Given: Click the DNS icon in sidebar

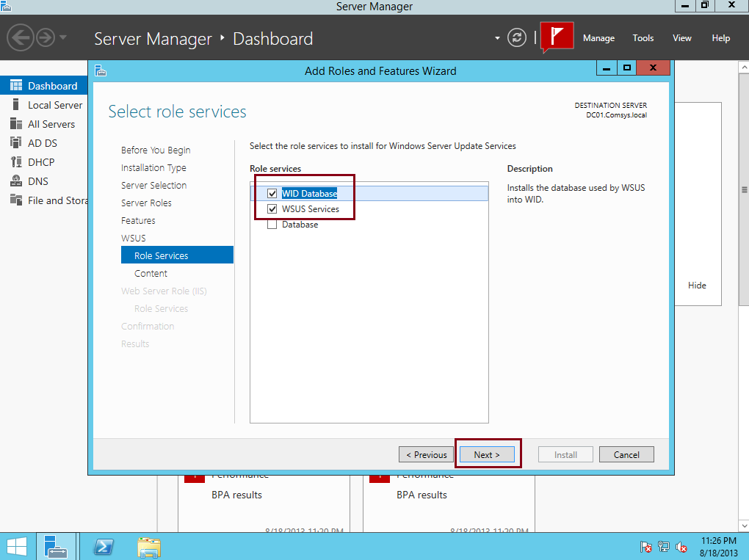Looking at the screenshot, I should coord(15,181).
